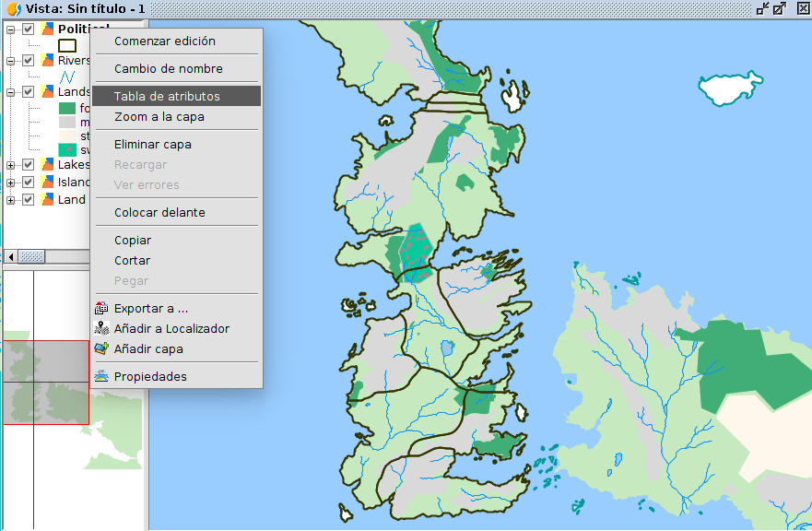This screenshot has height=531, width=812.
Task: Click the Lakes layer icon
Action: 48,165
